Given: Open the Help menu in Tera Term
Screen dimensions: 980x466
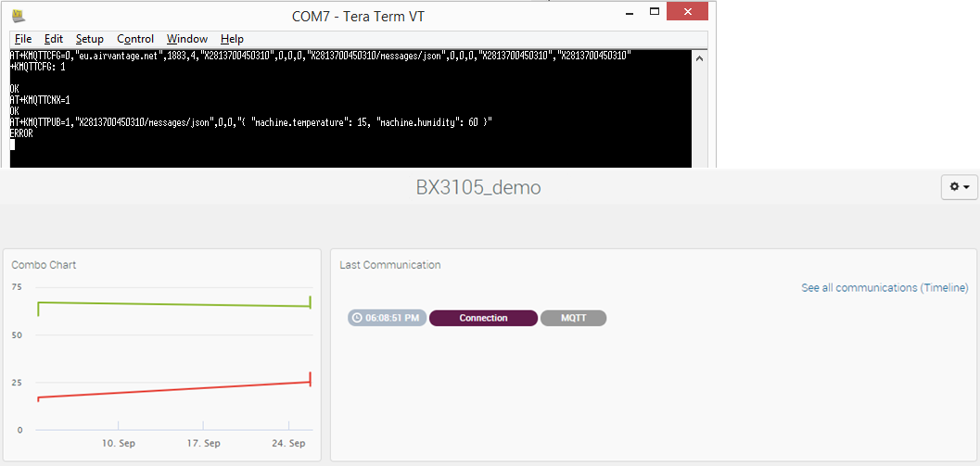Looking at the screenshot, I should point(233,39).
